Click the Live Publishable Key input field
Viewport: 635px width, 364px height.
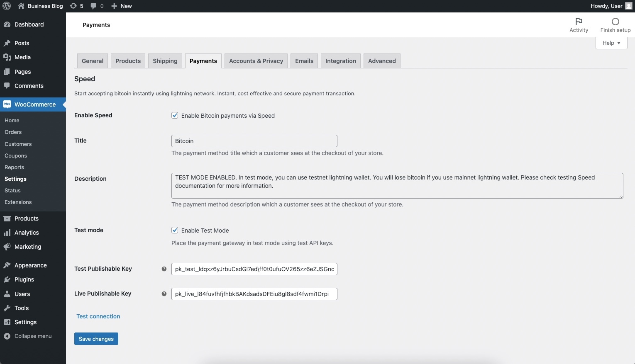[254, 294]
